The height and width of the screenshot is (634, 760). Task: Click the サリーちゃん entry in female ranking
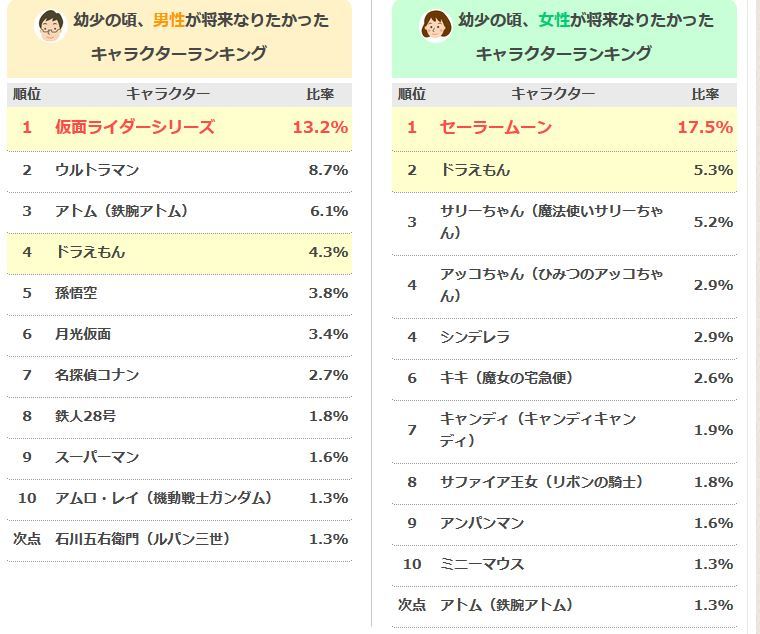(551, 222)
